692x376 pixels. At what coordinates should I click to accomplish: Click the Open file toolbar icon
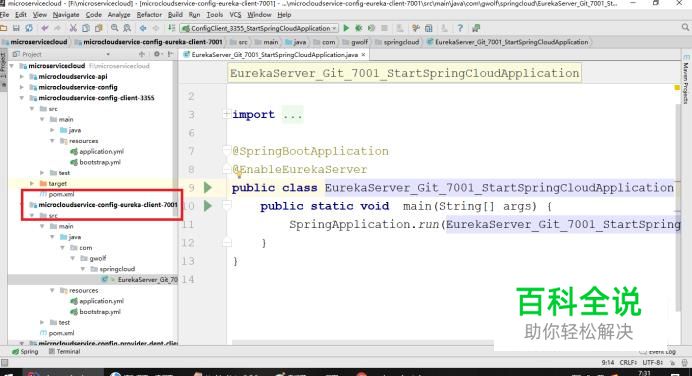coord(4,28)
